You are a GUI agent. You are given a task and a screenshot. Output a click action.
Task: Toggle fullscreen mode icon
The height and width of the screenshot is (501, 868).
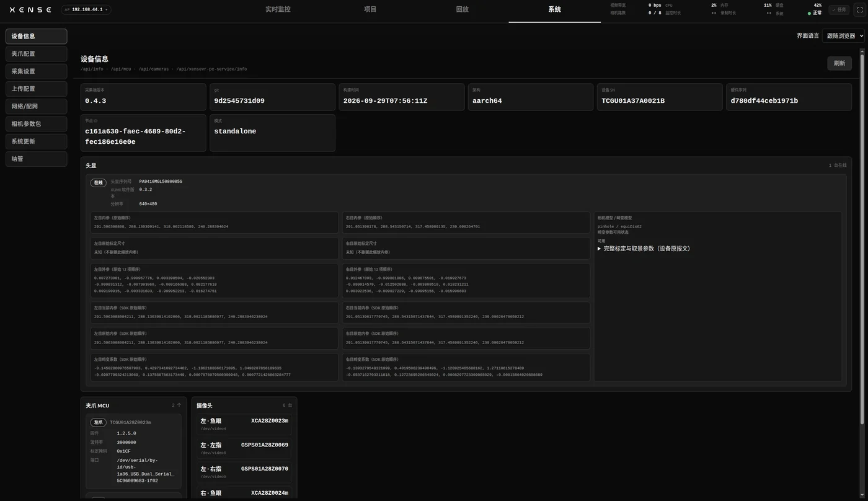tap(859, 10)
